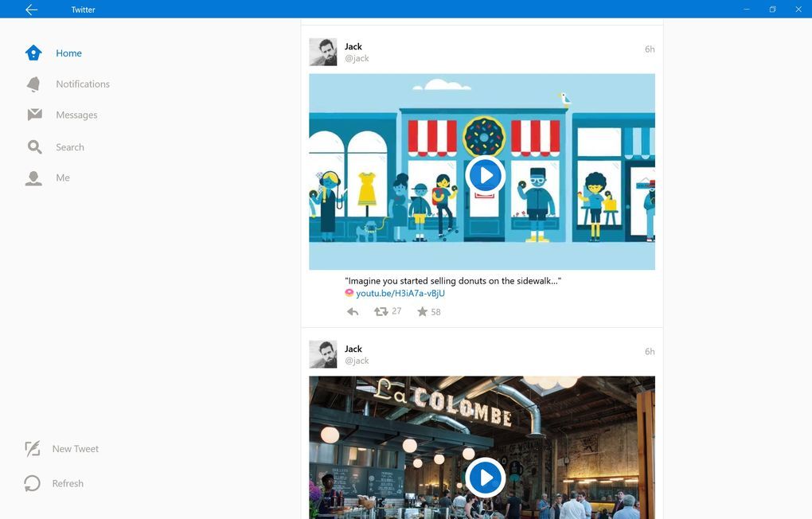Click the Twitter title bar label
The width and height of the screenshot is (812, 519).
point(83,10)
